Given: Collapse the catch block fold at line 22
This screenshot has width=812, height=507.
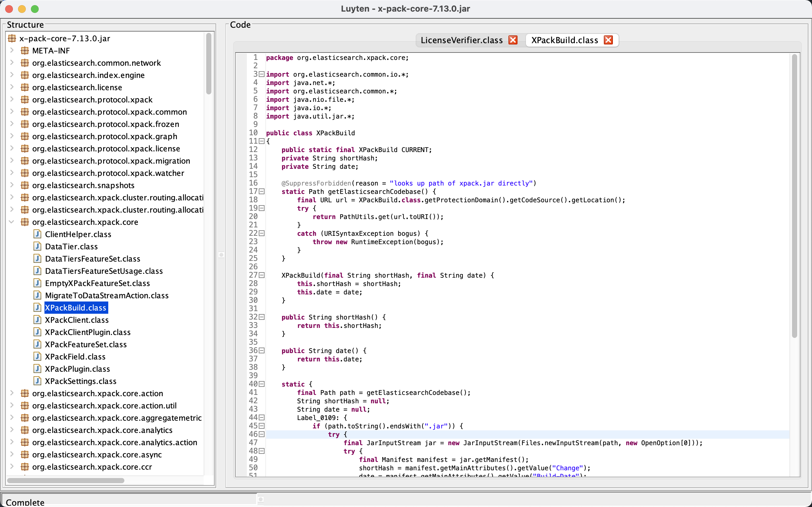Looking at the screenshot, I should [x=262, y=234].
